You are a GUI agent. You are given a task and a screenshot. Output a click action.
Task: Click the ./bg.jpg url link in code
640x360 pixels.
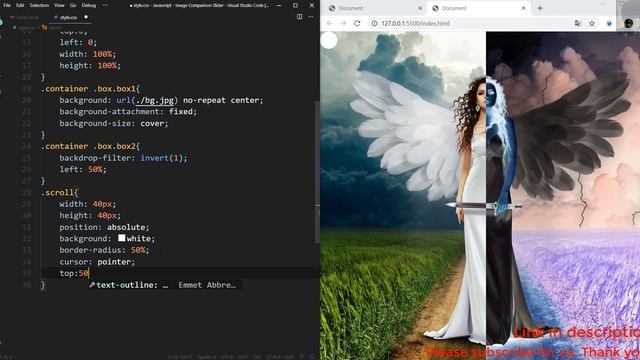[156, 100]
